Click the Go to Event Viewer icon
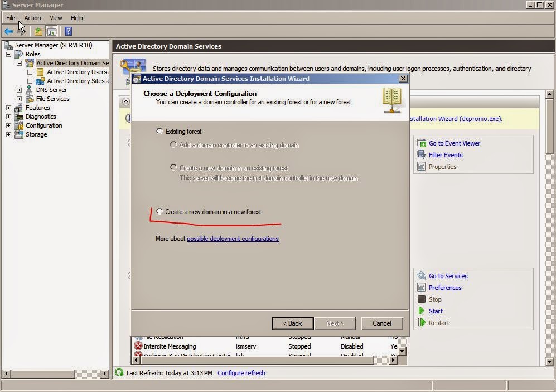Screen dimensions: 556x392 pos(422,143)
